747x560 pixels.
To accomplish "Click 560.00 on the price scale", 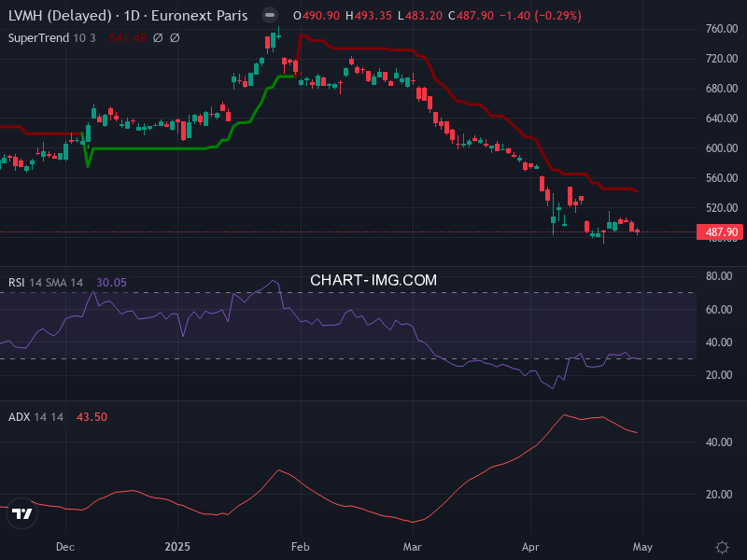I will point(722,178).
